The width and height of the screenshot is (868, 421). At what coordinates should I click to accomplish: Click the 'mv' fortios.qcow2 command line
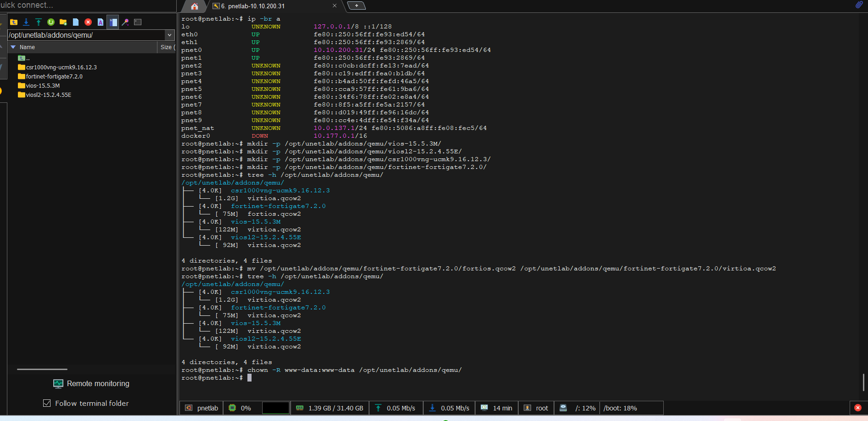(x=478, y=269)
